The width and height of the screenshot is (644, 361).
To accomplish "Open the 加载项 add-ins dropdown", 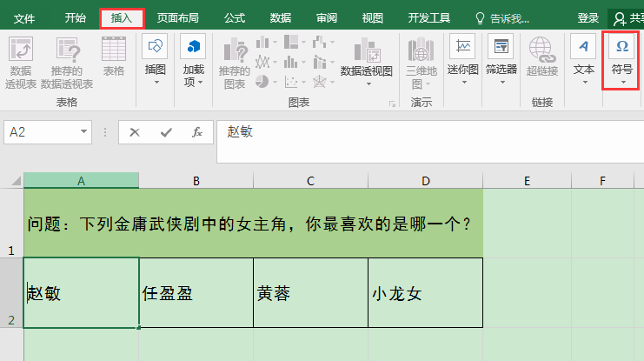I will (194, 60).
